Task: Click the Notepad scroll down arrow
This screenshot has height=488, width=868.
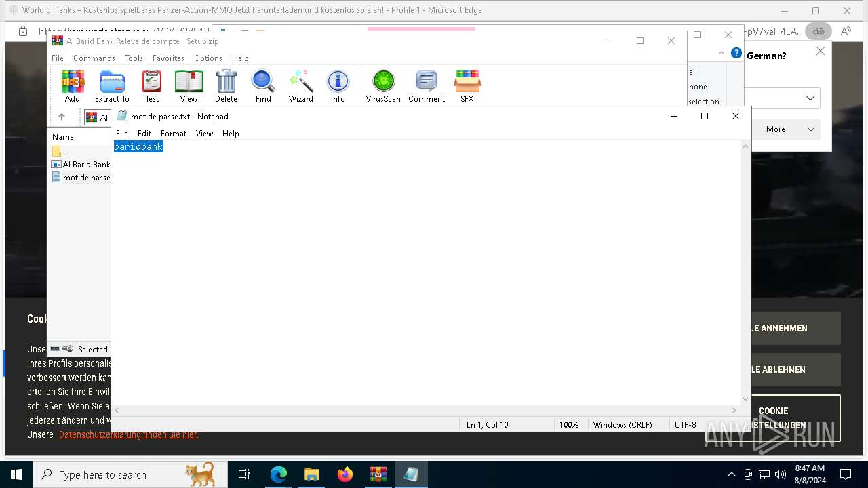Action: point(745,399)
